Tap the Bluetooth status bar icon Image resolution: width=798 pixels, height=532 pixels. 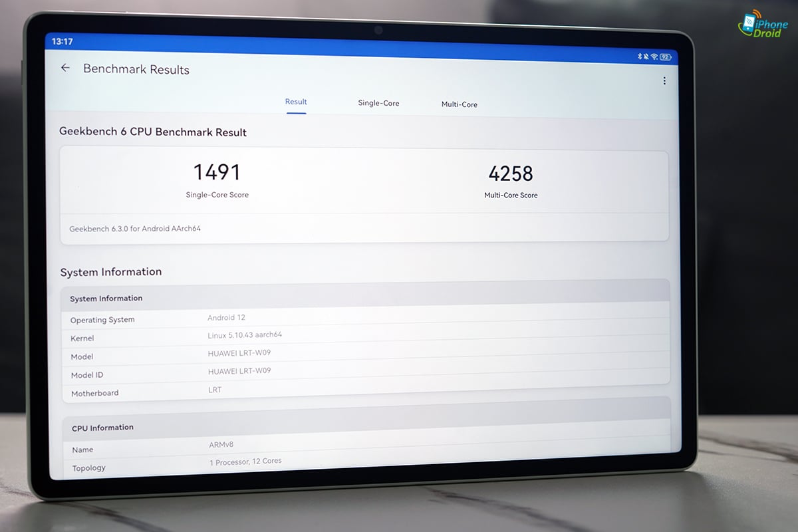pos(639,57)
